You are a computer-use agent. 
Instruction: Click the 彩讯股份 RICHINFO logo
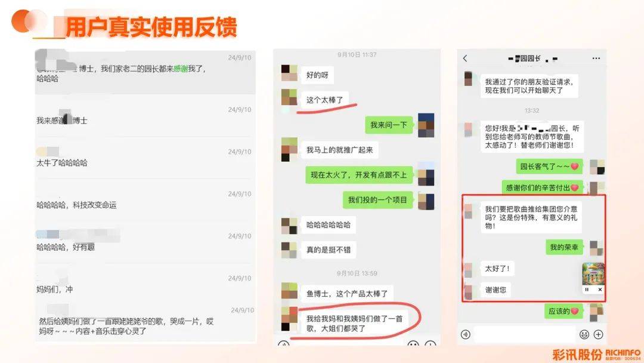tap(596, 354)
